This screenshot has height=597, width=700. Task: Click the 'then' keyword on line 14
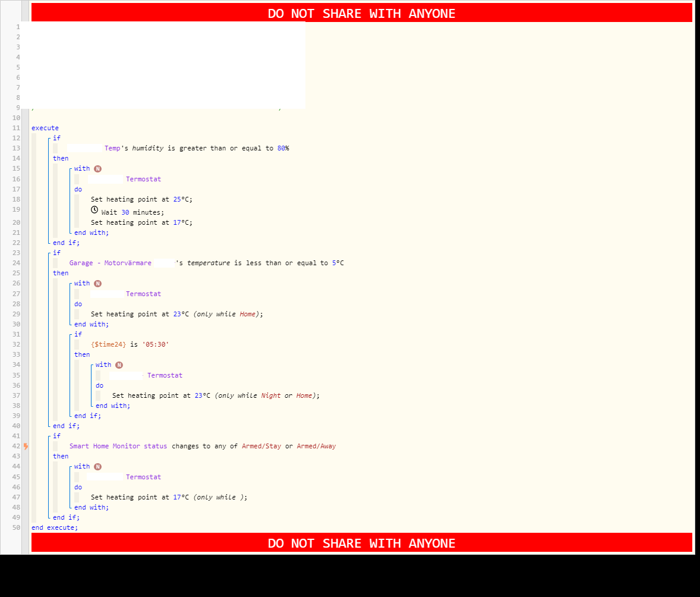pyautogui.click(x=61, y=158)
